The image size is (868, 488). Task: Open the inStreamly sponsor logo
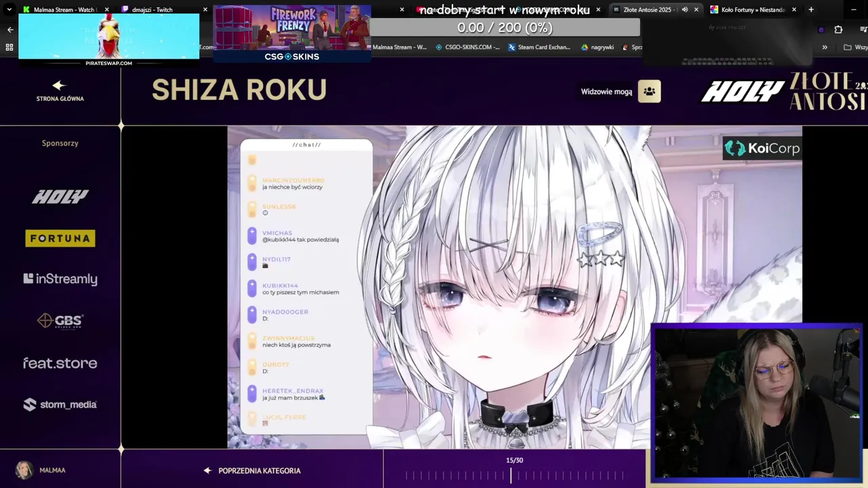[x=60, y=279]
